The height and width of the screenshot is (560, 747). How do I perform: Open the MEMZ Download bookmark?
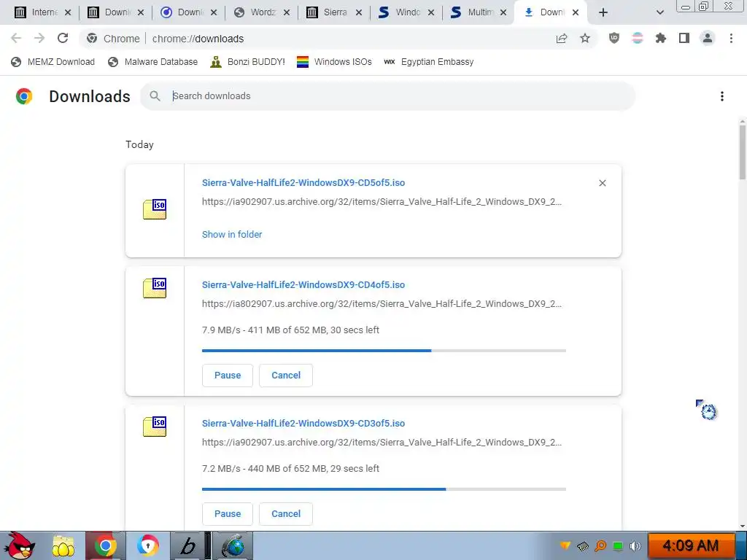[x=53, y=62]
